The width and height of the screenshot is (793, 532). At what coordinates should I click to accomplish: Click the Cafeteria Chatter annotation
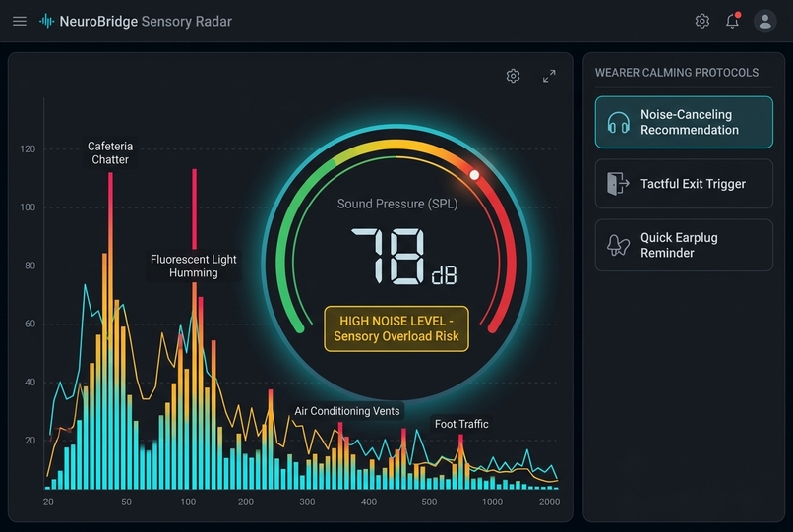pyautogui.click(x=110, y=152)
